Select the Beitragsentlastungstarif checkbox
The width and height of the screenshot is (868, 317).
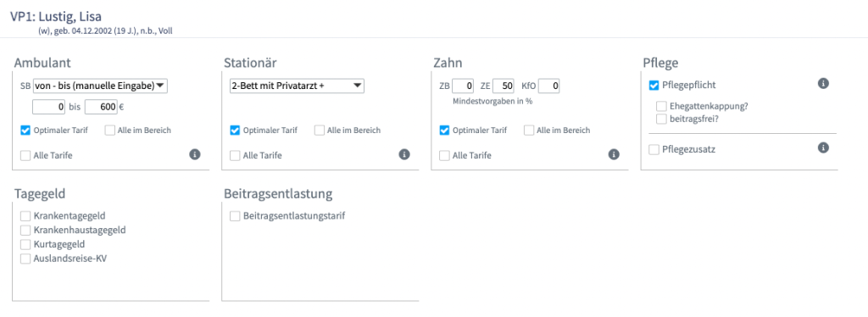click(235, 216)
